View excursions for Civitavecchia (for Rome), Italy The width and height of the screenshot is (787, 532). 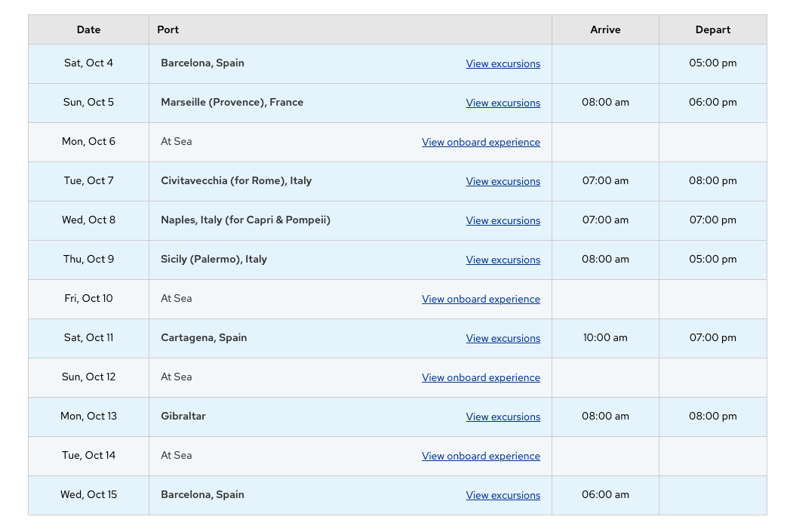(x=503, y=181)
